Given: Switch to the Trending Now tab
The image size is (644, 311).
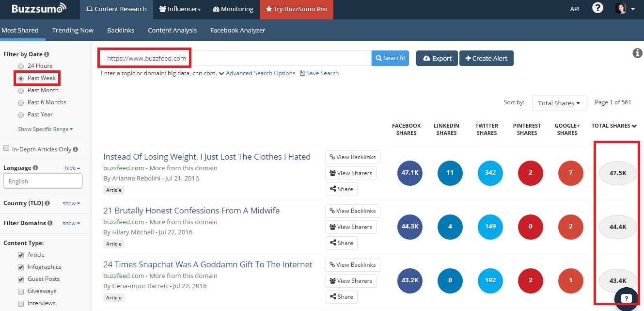Looking at the screenshot, I should click(x=73, y=30).
